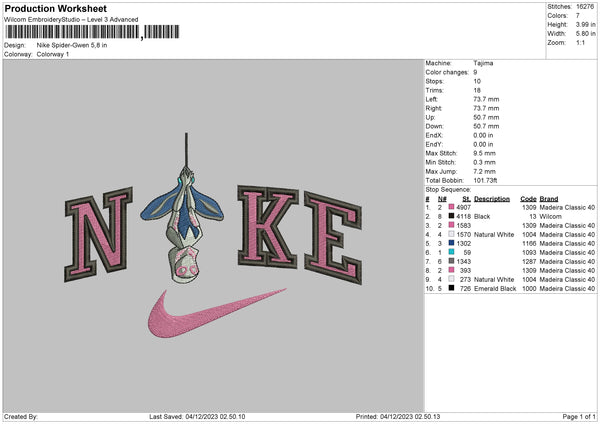The height and width of the screenshot is (424, 600).
Task: Click the 'Created By:' footer label
Action: point(21,417)
